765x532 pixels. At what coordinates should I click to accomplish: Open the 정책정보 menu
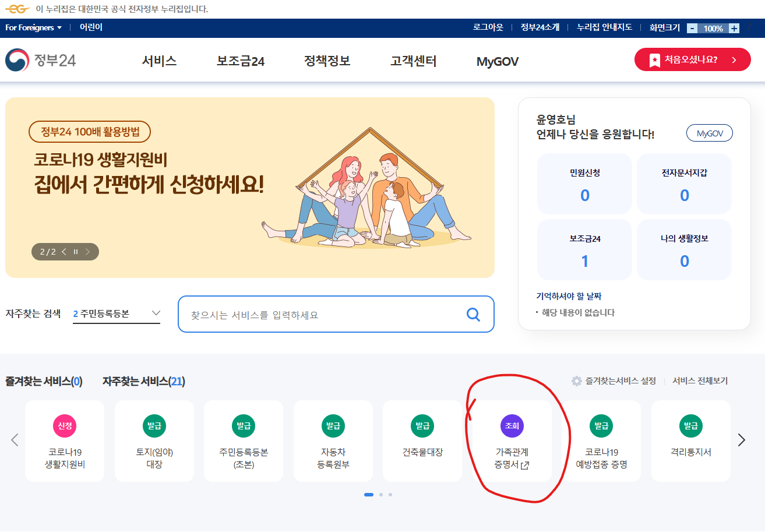click(327, 61)
